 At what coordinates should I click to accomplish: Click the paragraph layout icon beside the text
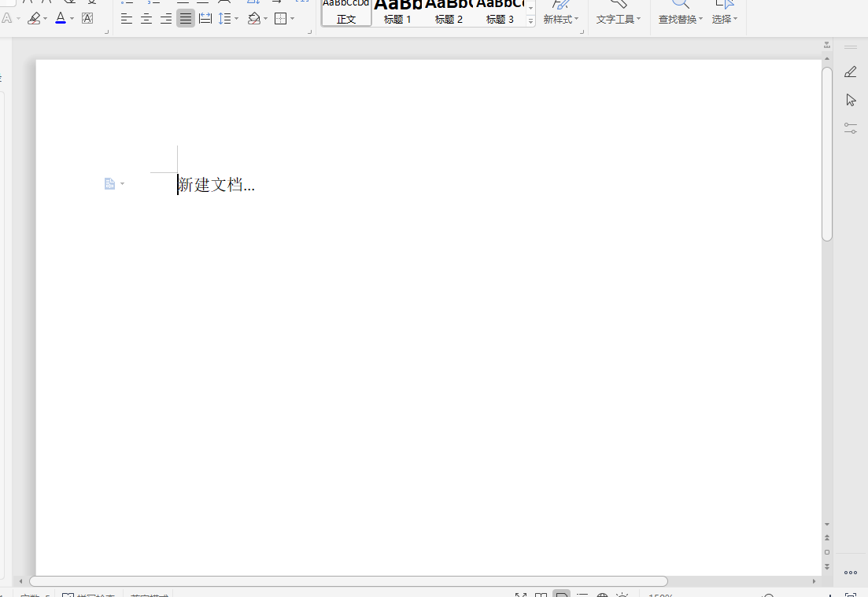109,184
